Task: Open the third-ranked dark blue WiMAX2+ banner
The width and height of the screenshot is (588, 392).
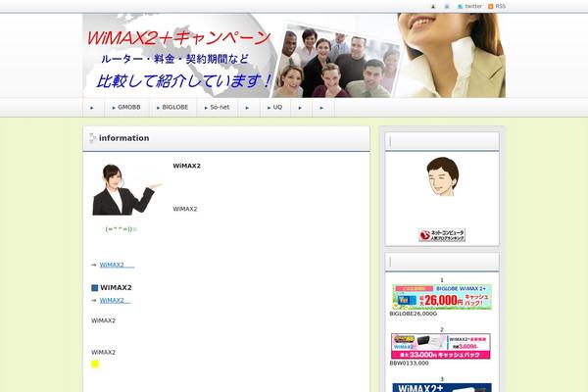Action: 442,387
